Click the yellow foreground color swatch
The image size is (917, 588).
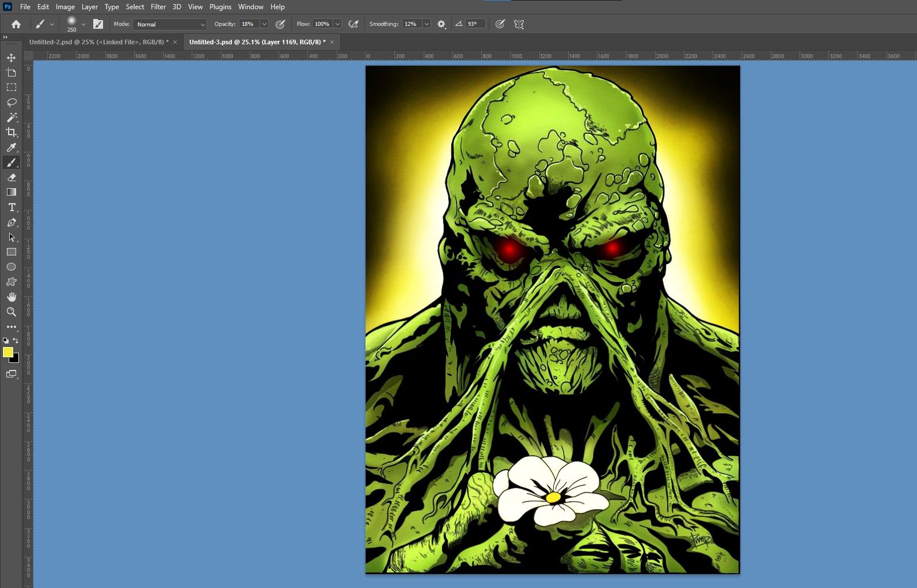click(7, 352)
